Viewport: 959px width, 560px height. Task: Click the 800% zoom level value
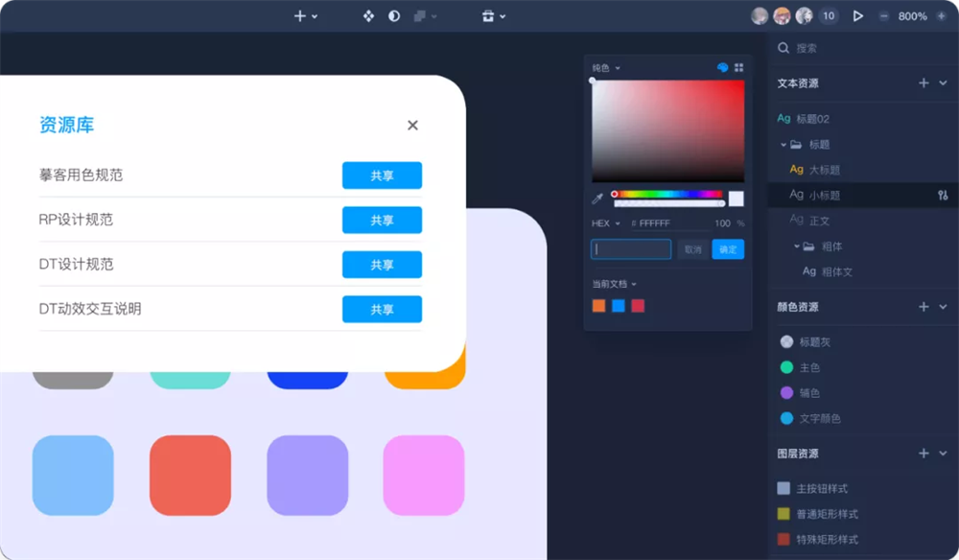(912, 16)
